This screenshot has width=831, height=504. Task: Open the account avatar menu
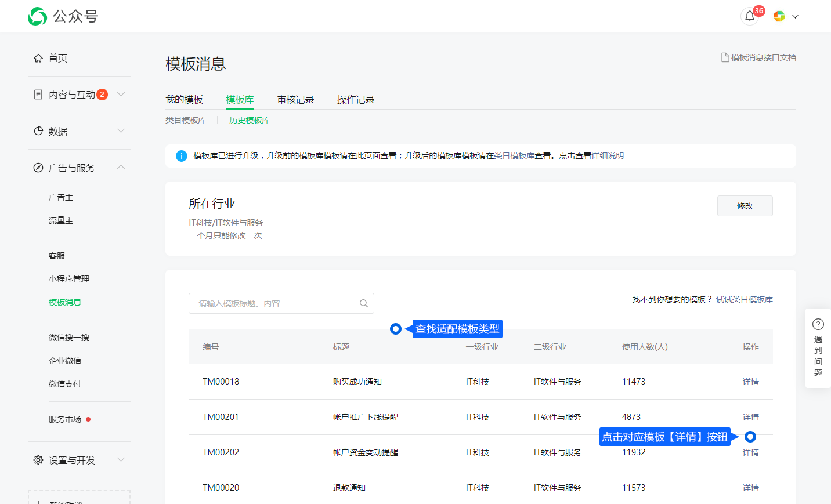coord(779,16)
